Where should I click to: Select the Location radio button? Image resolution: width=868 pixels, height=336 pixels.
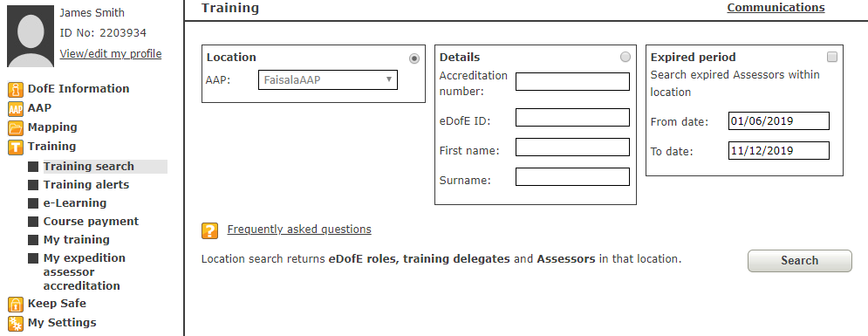[414, 58]
